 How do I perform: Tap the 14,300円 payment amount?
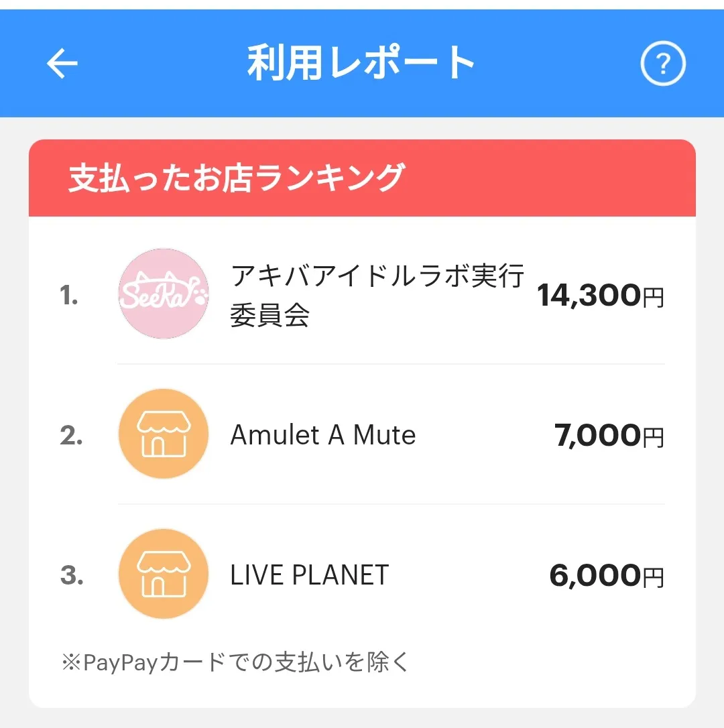point(590,296)
